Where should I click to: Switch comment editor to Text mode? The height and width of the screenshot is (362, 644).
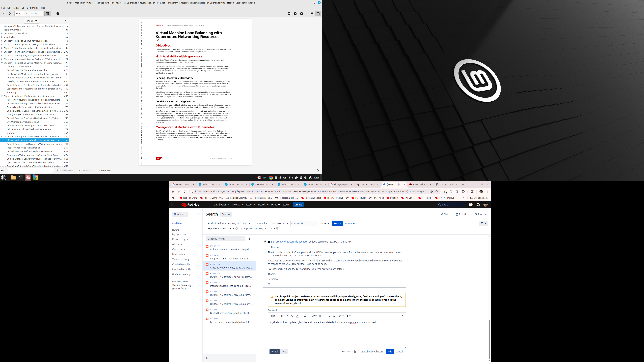pyautogui.click(x=284, y=352)
